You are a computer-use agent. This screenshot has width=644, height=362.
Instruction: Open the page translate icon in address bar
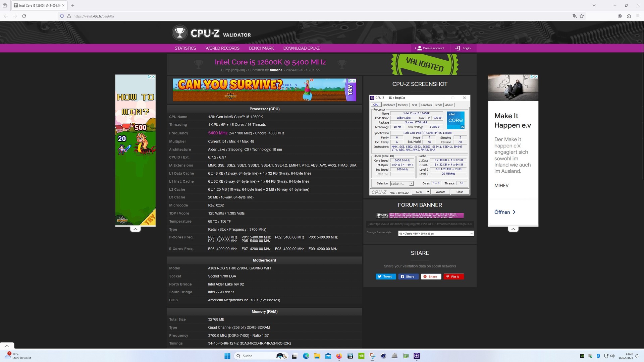575,16
